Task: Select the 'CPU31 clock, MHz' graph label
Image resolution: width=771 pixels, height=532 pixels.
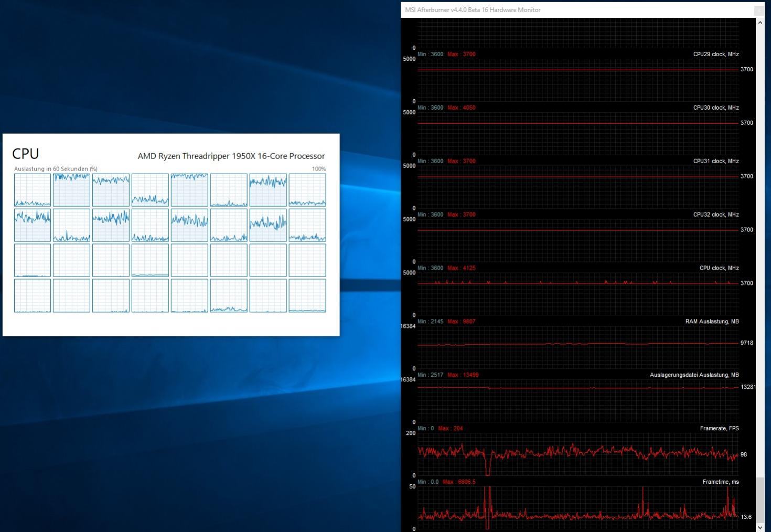Action: pos(716,161)
